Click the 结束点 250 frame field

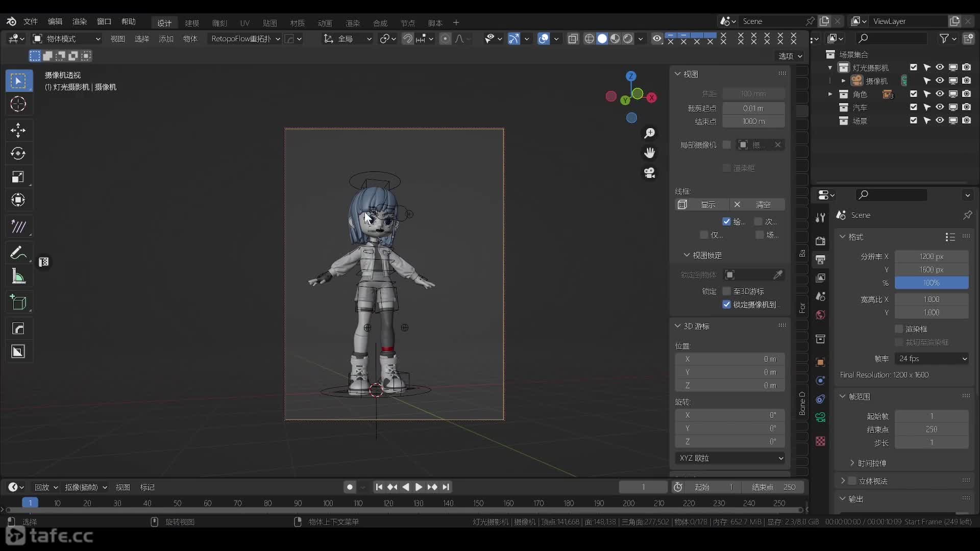pyautogui.click(x=773, y=487)
